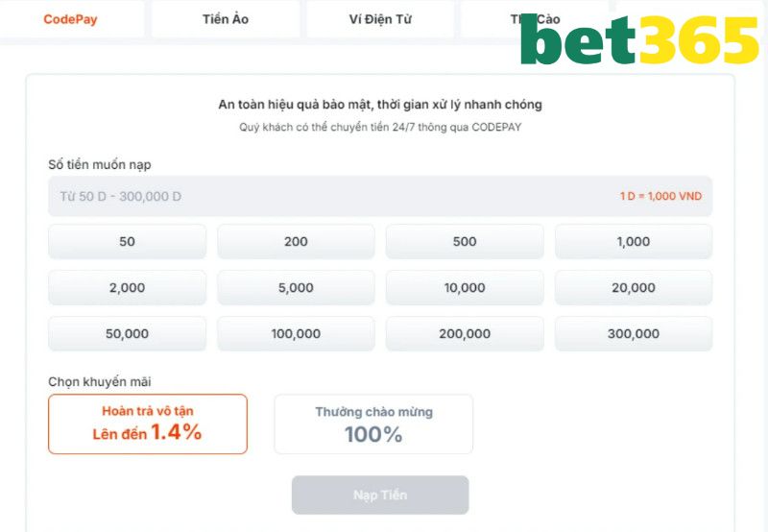The image size is (768, 532).
Task: Choose the 10,000 amount button
Action: click(465, 288)
